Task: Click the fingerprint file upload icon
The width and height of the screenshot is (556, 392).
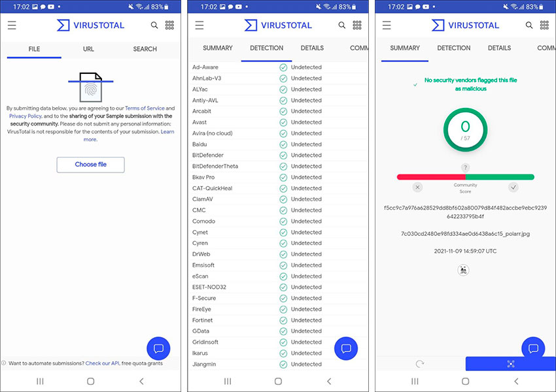Action: (x=90, y=86)
